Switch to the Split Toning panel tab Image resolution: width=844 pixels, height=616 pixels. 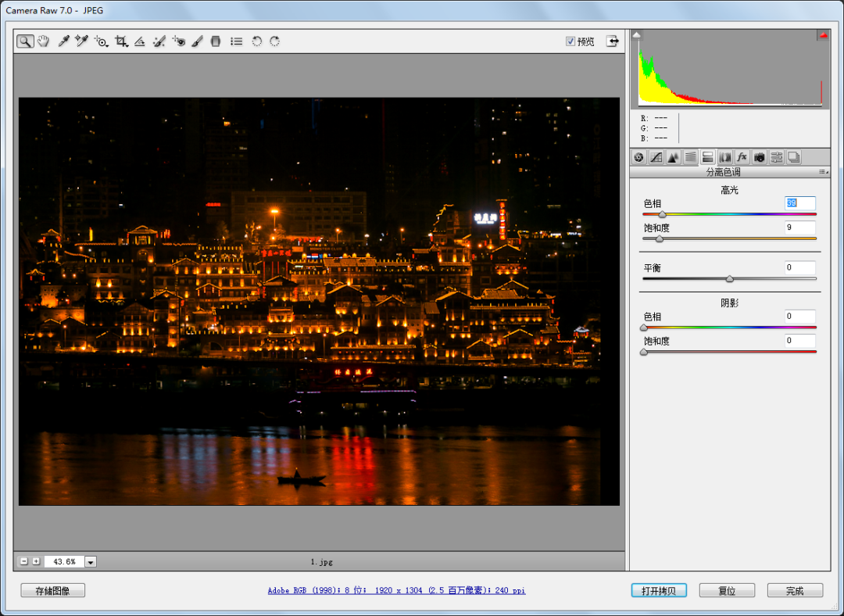pos(708,157)
